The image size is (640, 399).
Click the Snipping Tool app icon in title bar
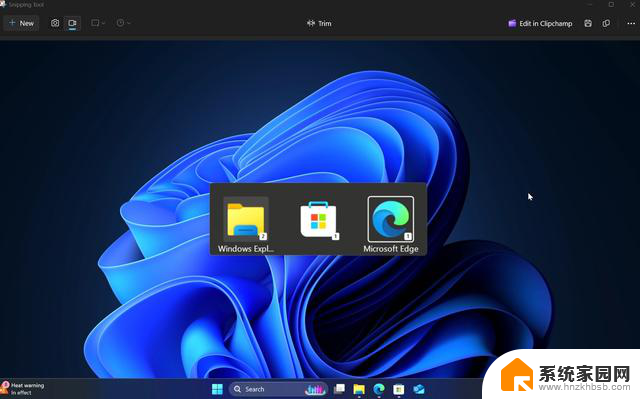coord(3,4)
